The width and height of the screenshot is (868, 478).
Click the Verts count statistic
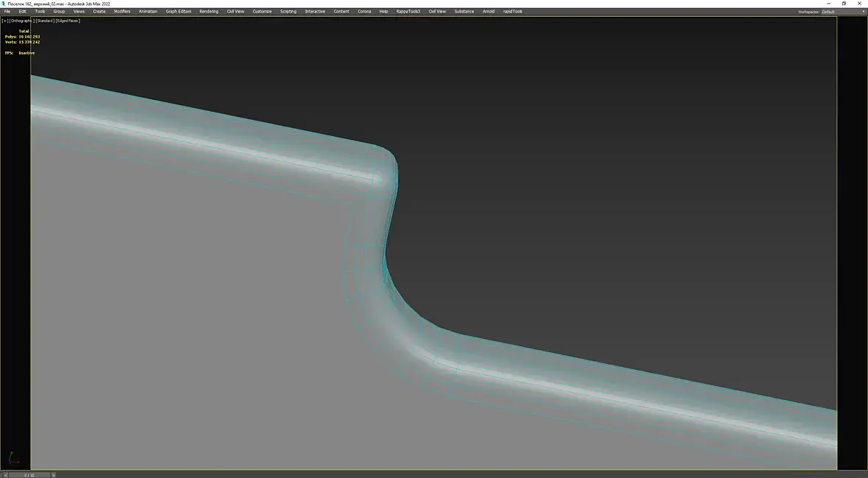(22, 42)
